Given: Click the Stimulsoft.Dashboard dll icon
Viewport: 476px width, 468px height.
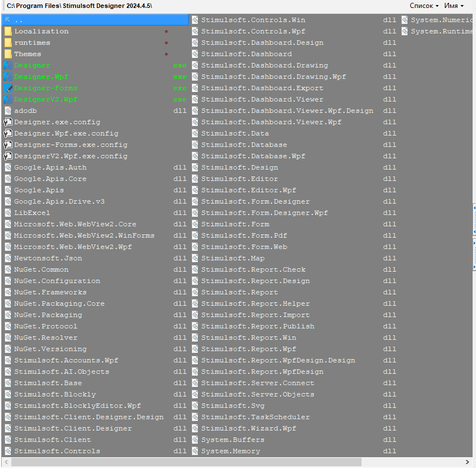Looking at the screenshot, I should pyautogui.click(x=195, y=54).
